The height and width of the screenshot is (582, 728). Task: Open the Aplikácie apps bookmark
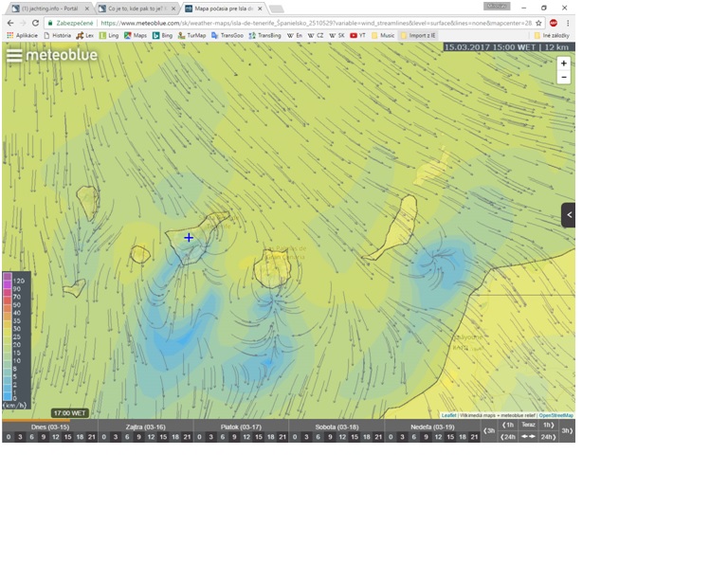click(x=23, y=35)
